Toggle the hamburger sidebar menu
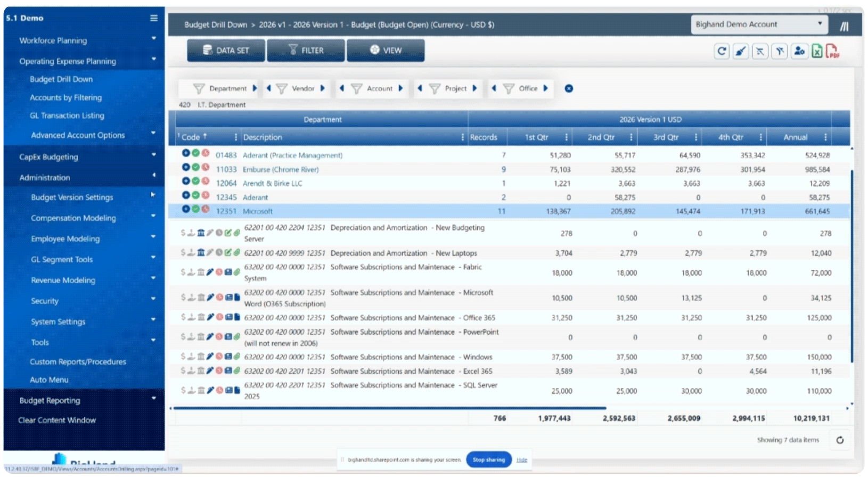This screenshot has width=868, height=479. pyautogui.click(x=154, y=18)
